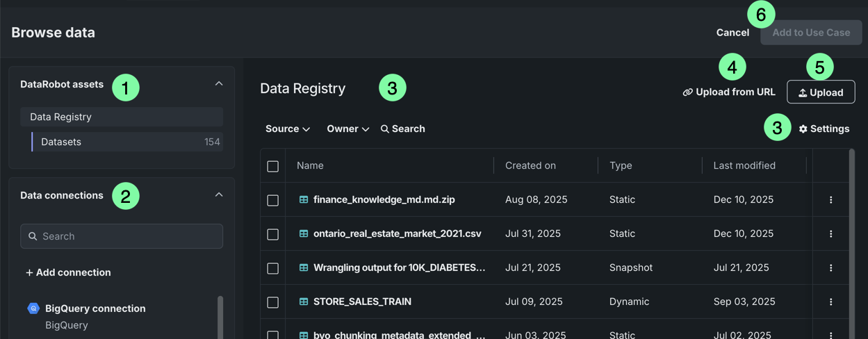Check the box for ontario_real_estate_market_2021.csv

point(272,234)
